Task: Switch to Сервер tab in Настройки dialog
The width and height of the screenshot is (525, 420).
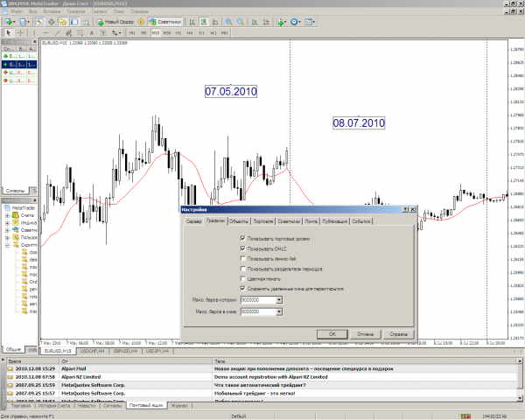Action: (x=194, y=221)
